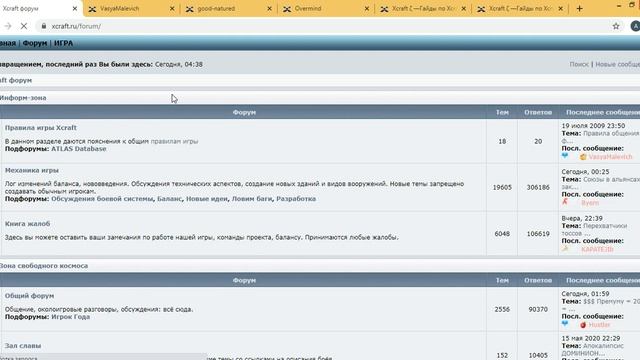Screen dimensions: 640x360
Task: Close the VasyaMalevich tab
Action: [x=172, y=9]
